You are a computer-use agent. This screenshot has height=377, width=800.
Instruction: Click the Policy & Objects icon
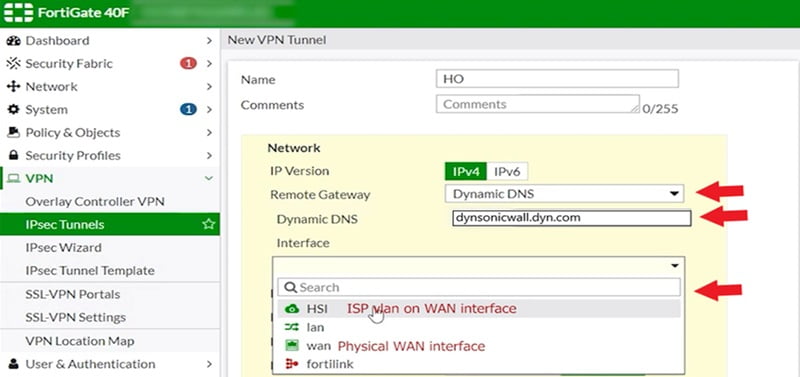(14, 133)
